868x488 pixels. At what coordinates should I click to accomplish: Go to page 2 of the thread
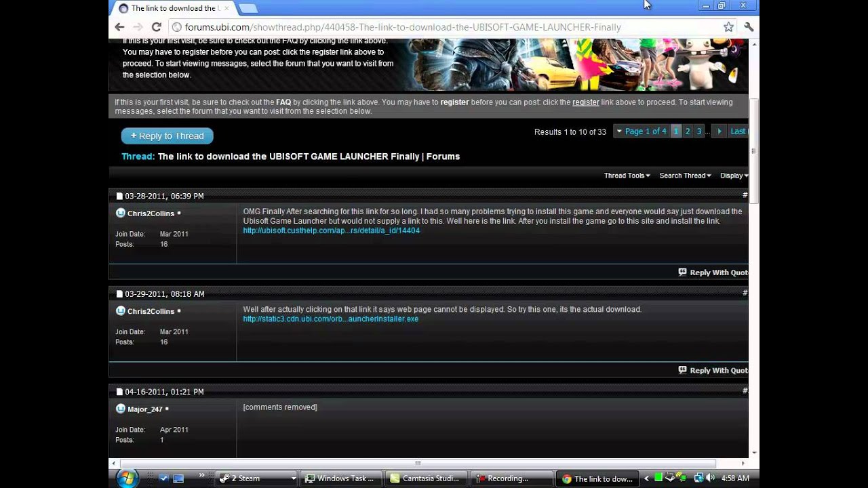(x=688, y=131)
